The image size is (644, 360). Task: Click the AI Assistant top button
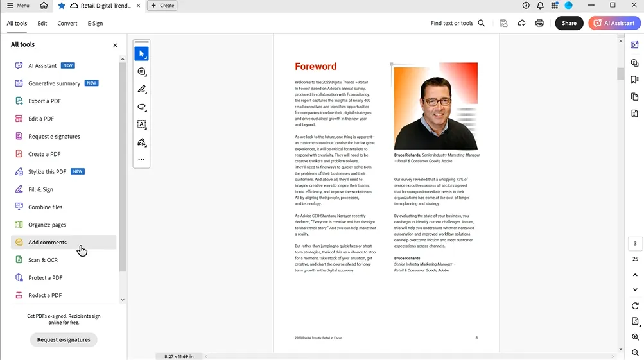pos(614,23)
